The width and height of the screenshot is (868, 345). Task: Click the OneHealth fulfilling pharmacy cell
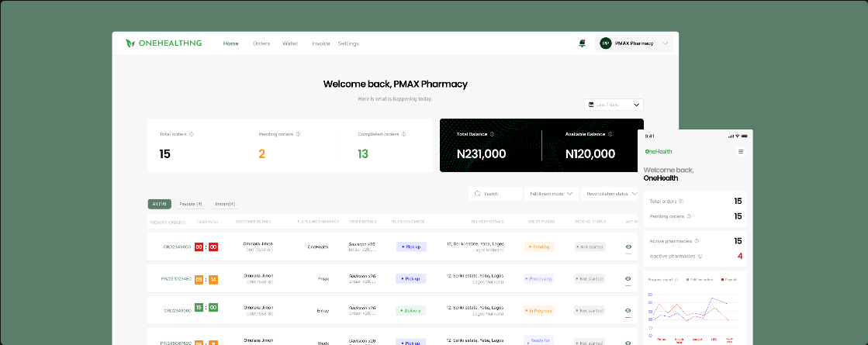pyautogui.click(x=318, y=247)
